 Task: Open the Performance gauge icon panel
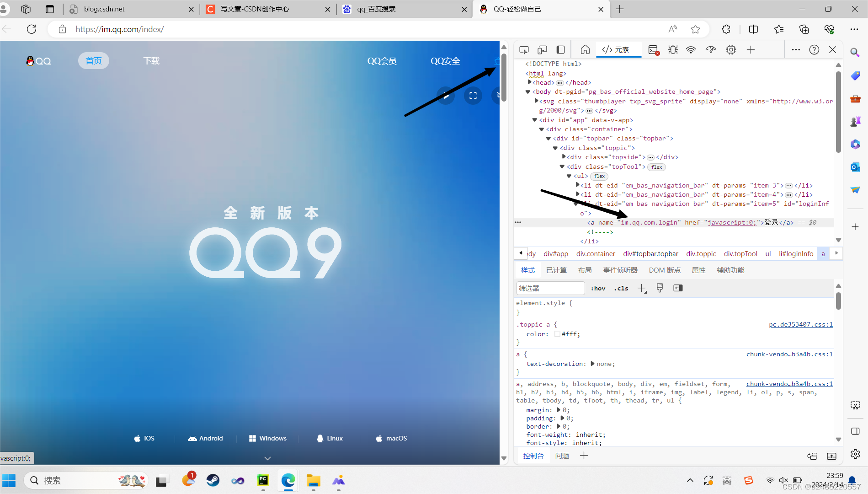point(711,50)
